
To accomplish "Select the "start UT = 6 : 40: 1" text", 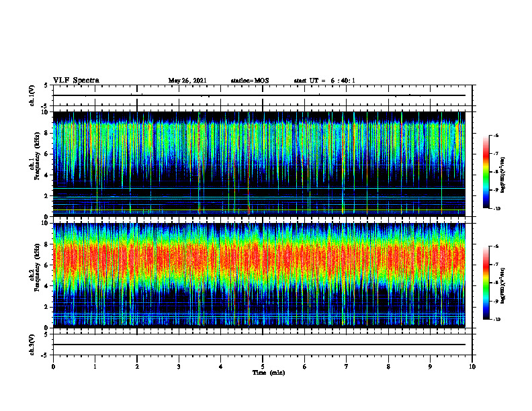I will tap(324, 81).
